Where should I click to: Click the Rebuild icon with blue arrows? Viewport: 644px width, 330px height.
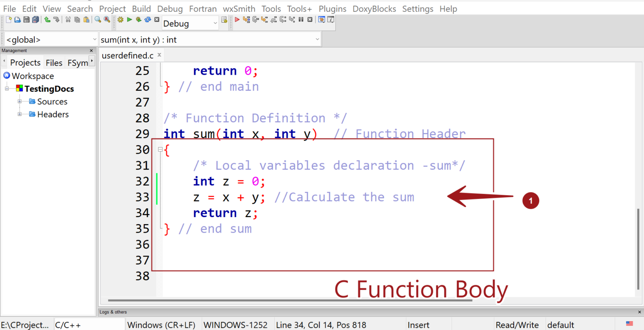pyautogui.click(x=148, y=20)
